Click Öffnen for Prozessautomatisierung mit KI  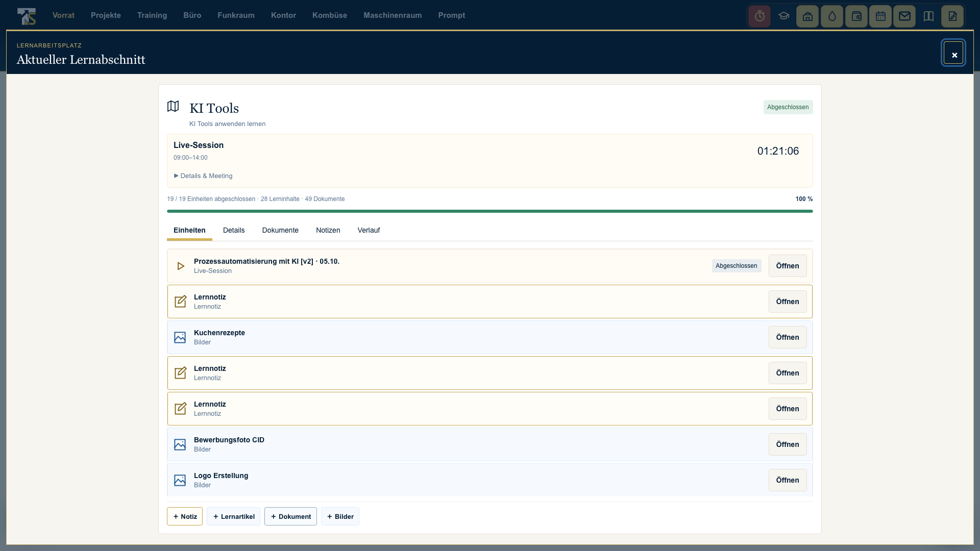click(x=788, y=266)
